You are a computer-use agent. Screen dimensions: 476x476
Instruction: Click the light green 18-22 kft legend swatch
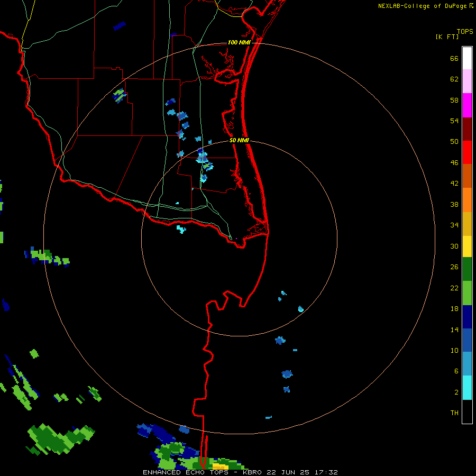pyautogui.click(x=467, y=293)
